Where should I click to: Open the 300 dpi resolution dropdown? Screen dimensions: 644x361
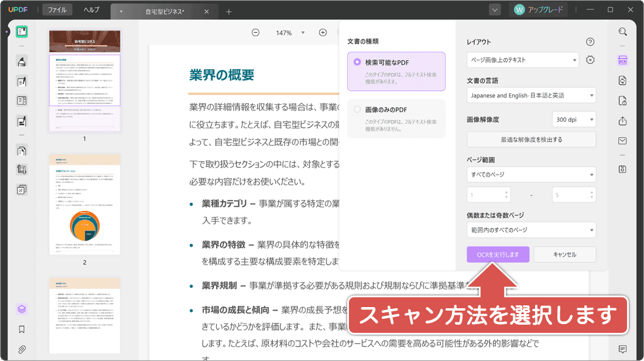pyautogui.click(x=574, y=119)
